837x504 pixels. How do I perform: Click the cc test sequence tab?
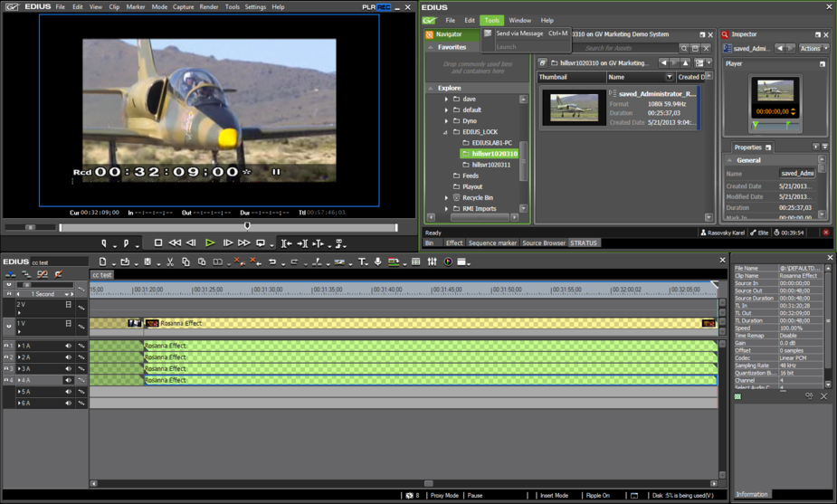point(102,275)
